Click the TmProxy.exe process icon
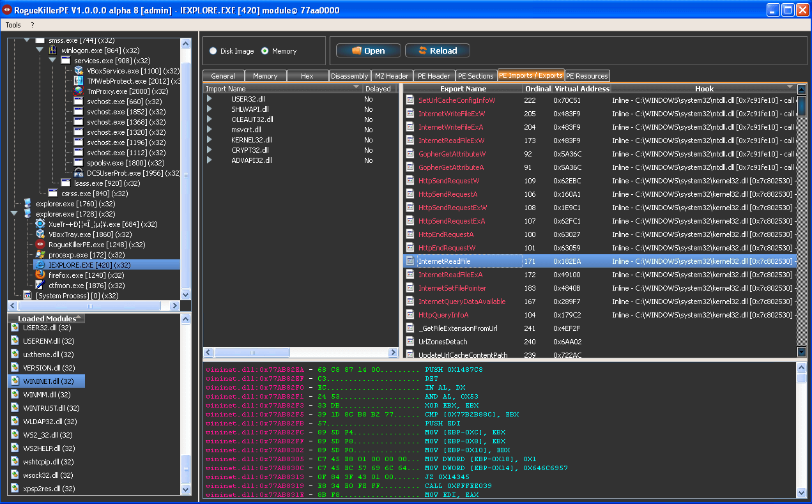Viewport: 812px width, 504px height. pos(79,91)
